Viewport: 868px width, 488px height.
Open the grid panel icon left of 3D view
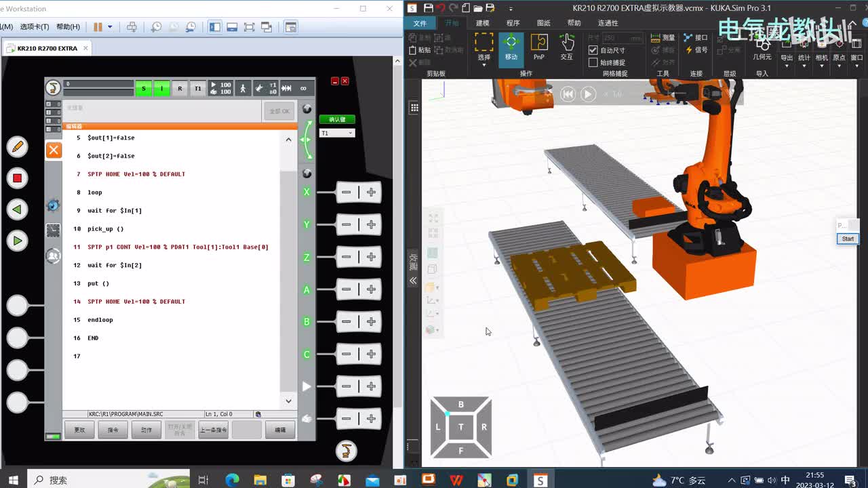click(414, 107)
